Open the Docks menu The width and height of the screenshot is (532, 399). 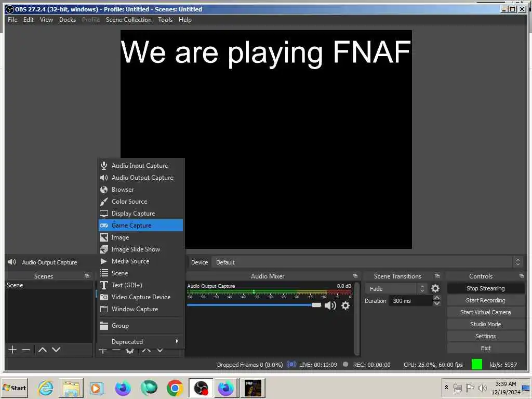(68, 20)
